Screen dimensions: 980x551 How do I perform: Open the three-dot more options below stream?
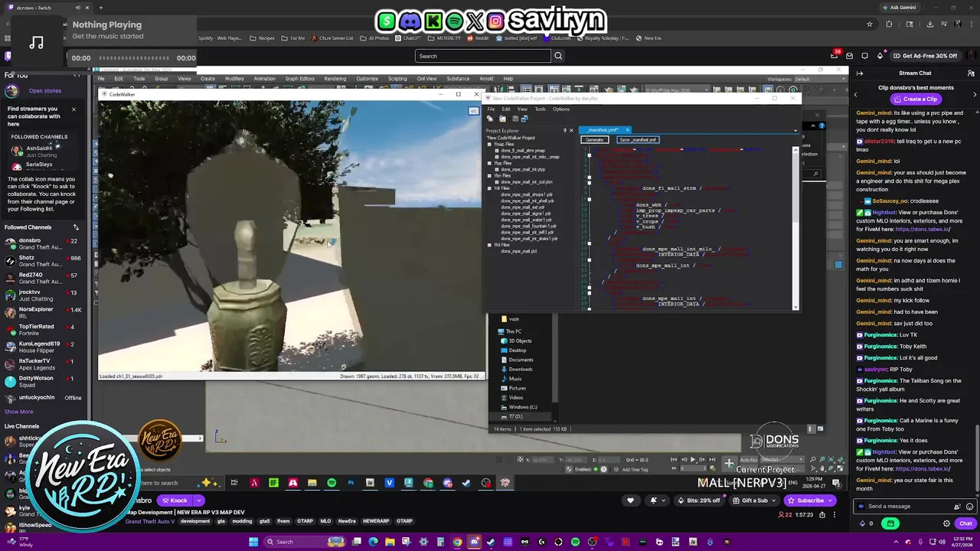[835, 515]
